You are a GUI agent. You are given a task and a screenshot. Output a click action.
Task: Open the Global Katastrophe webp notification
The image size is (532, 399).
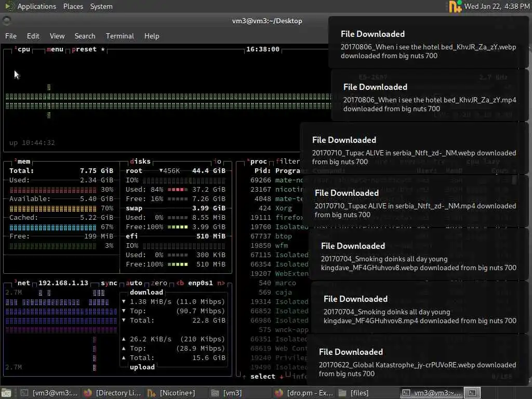(417, 361)
